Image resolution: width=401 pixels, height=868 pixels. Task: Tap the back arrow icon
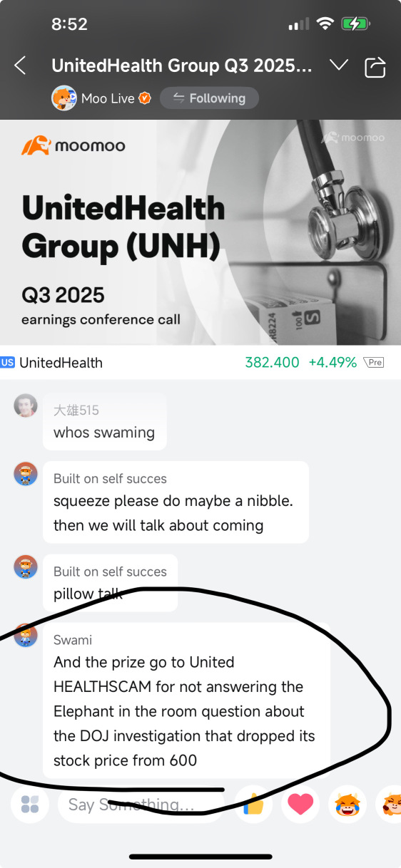pyautogui.click(x=20, y=66)
